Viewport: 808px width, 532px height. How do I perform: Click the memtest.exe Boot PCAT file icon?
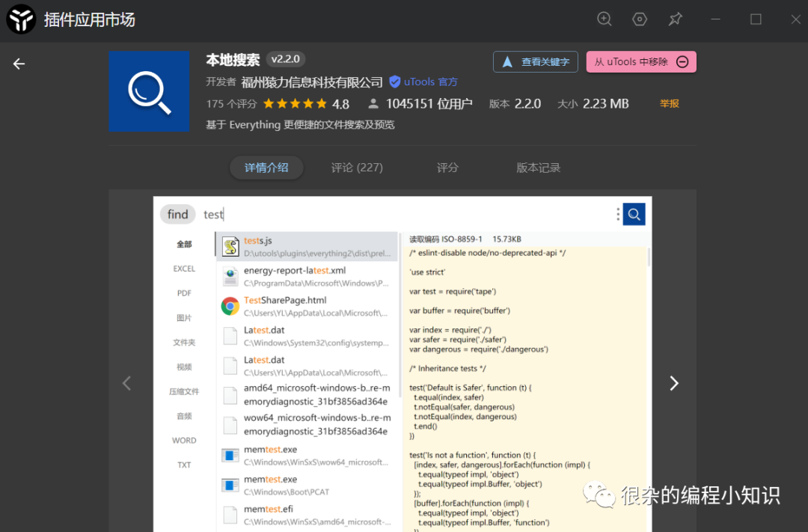230,485
